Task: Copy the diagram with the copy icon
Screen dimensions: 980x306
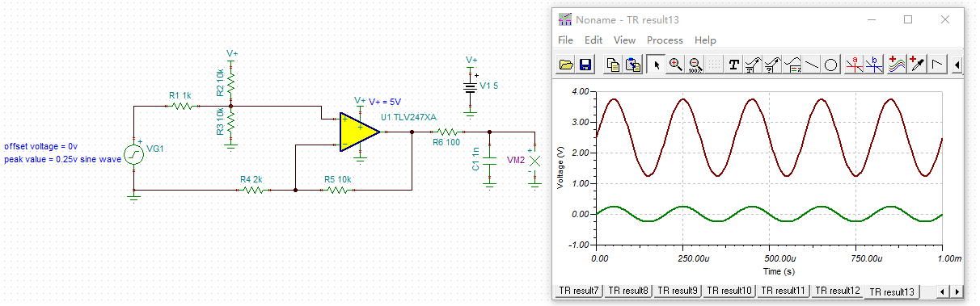Action: pyautogui.click(x=614, y=65)
